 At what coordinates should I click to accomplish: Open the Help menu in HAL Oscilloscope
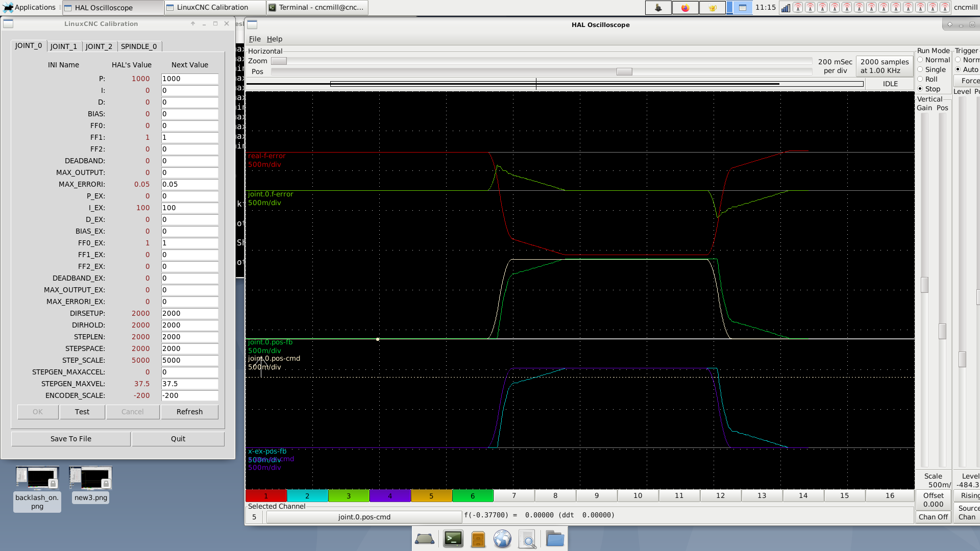tap(275, 39)
